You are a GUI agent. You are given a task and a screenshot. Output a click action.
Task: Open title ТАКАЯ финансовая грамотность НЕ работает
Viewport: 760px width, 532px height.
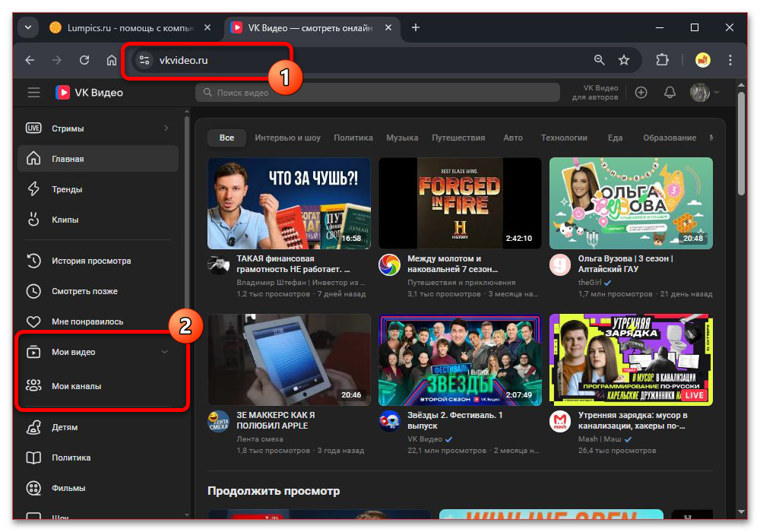coord(293,264)
